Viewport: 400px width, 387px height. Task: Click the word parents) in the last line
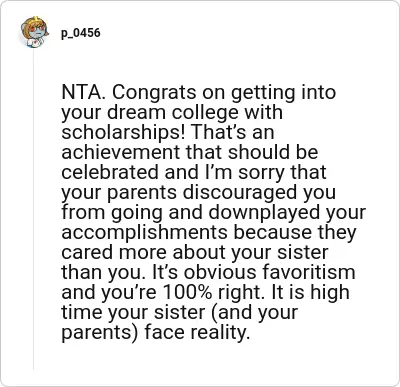tap(100, 332)
